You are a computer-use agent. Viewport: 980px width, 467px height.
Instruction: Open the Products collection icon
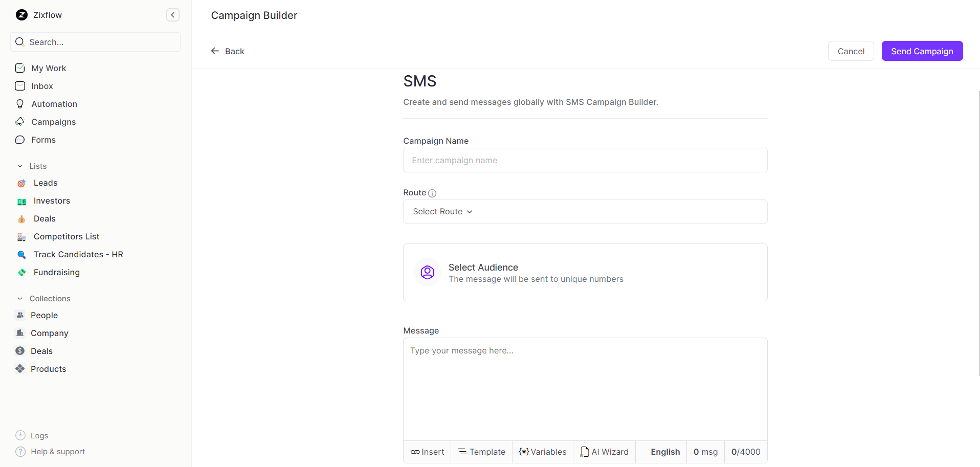click(x=20, y=368)
